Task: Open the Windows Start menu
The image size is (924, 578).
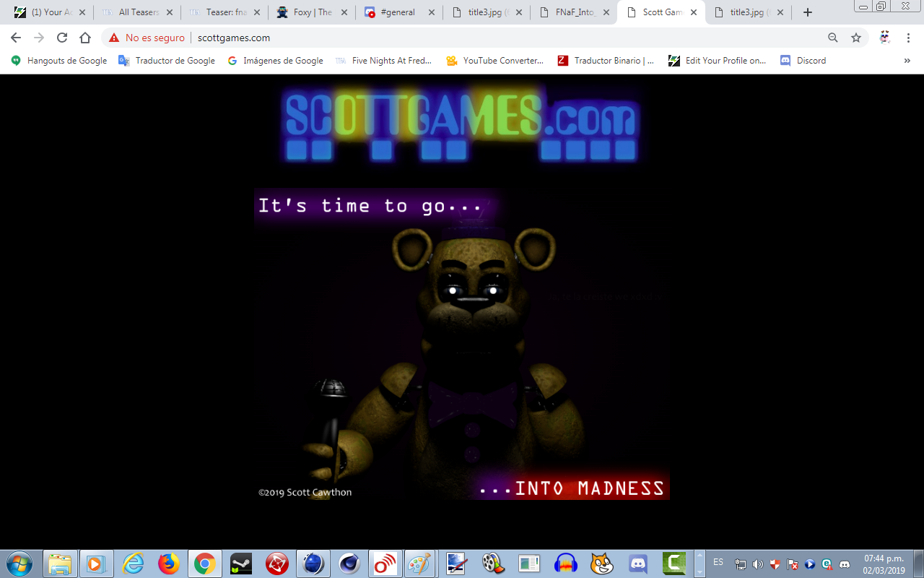Action: tap(18, 564)
